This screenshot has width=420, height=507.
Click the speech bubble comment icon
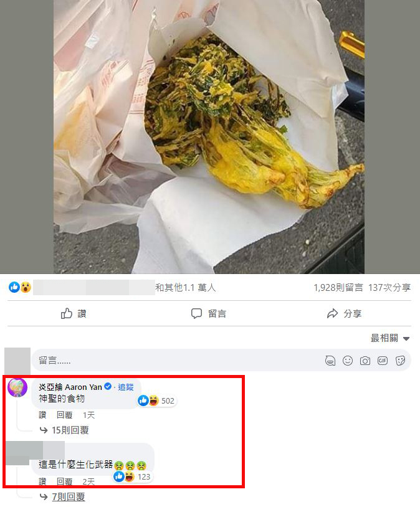(196, 313)
